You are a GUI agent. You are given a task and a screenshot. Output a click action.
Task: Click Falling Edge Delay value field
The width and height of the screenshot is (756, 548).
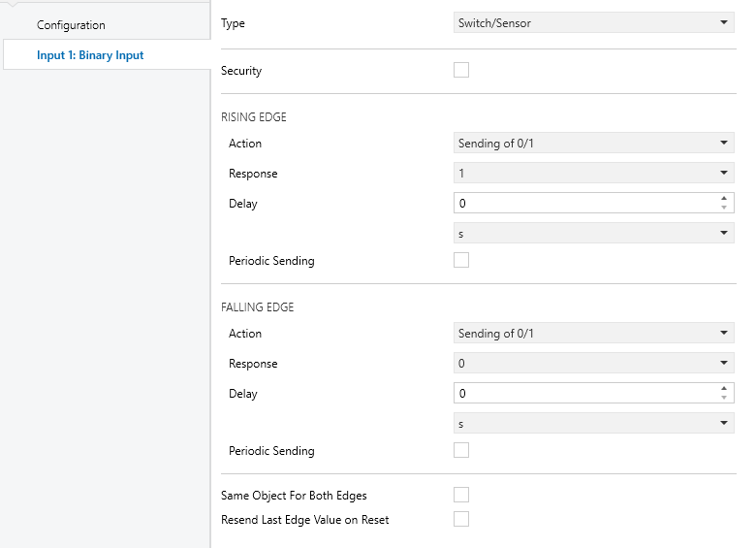[x=585, y=393]
